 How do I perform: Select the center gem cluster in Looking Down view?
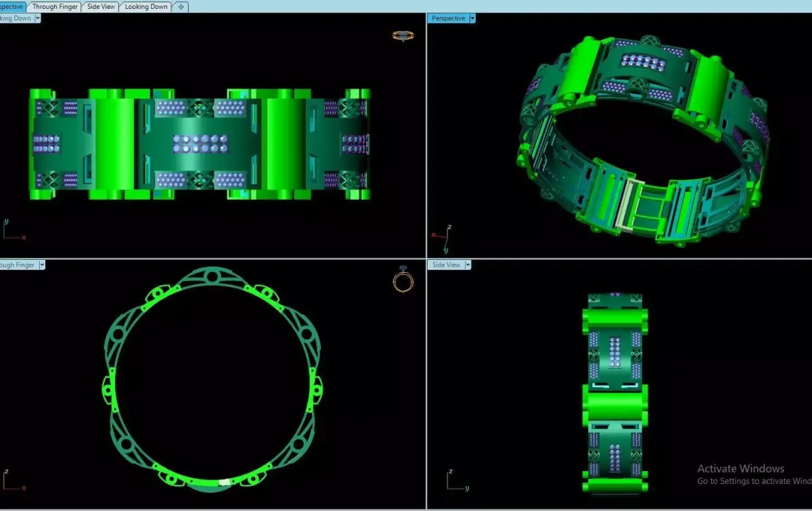[200, 143]
